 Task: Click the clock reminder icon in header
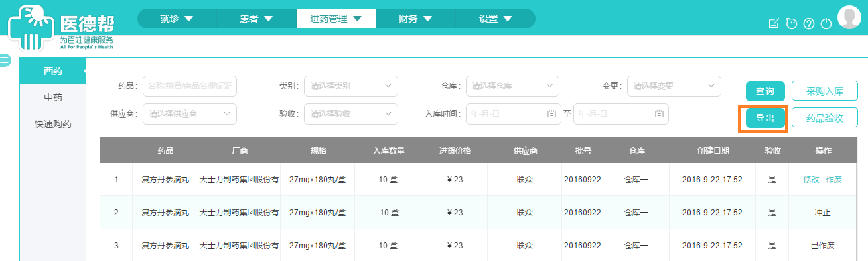click(x=791, y=24)
